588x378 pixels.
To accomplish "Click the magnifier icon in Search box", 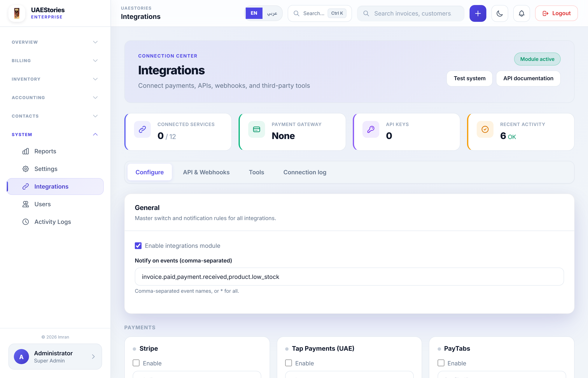I will (297, 13).
